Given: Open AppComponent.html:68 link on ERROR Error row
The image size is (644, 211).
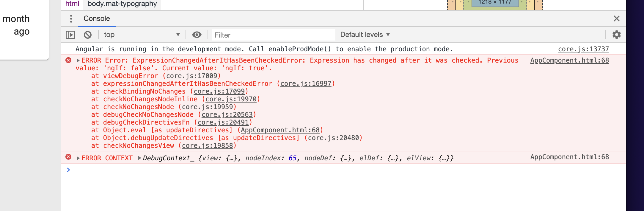Looking at the screenshot, I should point(570,60).
